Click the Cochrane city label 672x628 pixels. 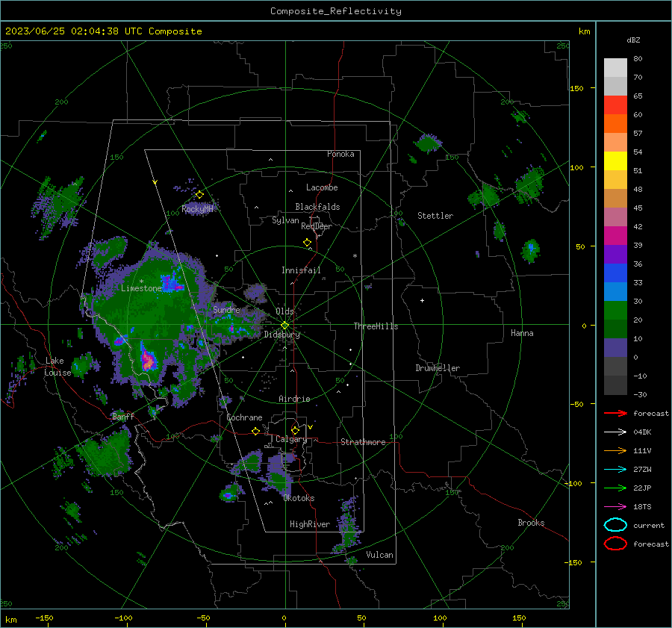[244, 417]
